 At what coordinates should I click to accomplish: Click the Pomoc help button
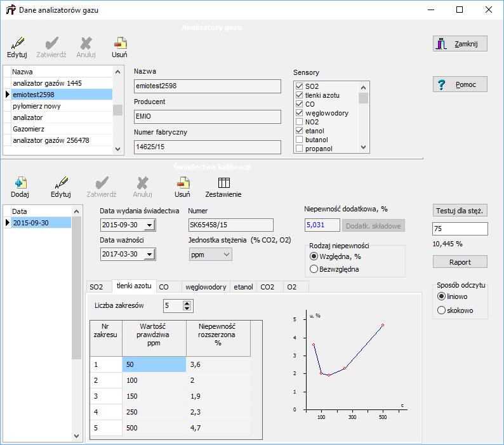(460, 84)
